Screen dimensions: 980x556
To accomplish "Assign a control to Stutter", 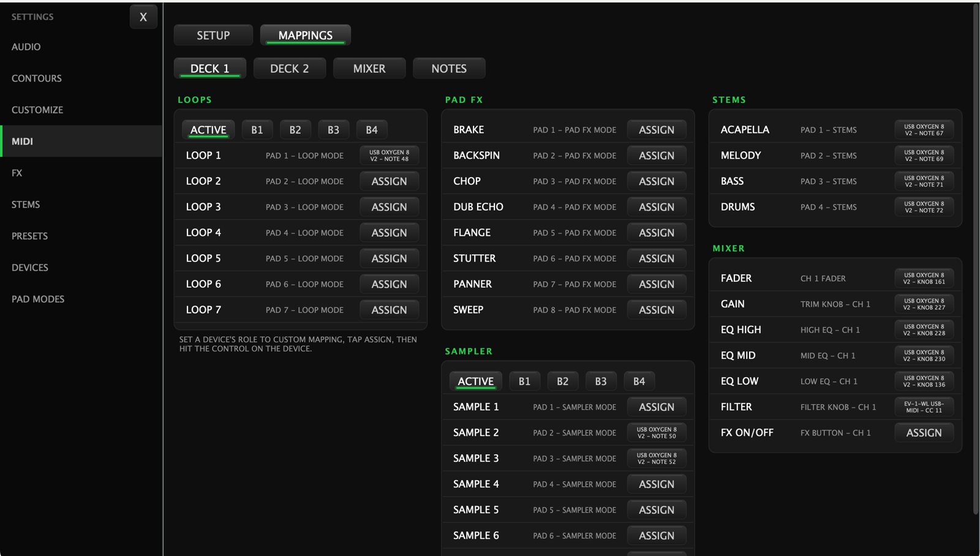I will (x=657, y=258).
